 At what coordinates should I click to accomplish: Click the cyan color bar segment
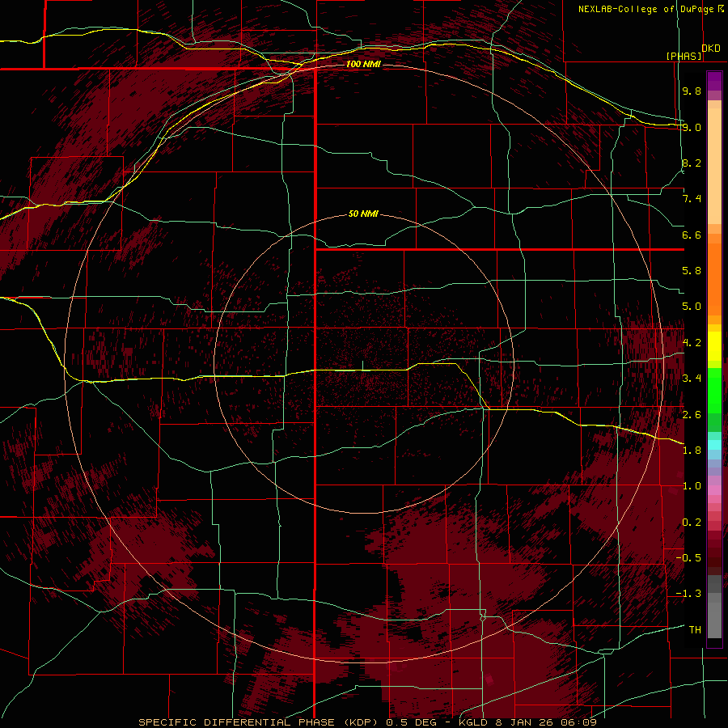click(x=714, y=445)
